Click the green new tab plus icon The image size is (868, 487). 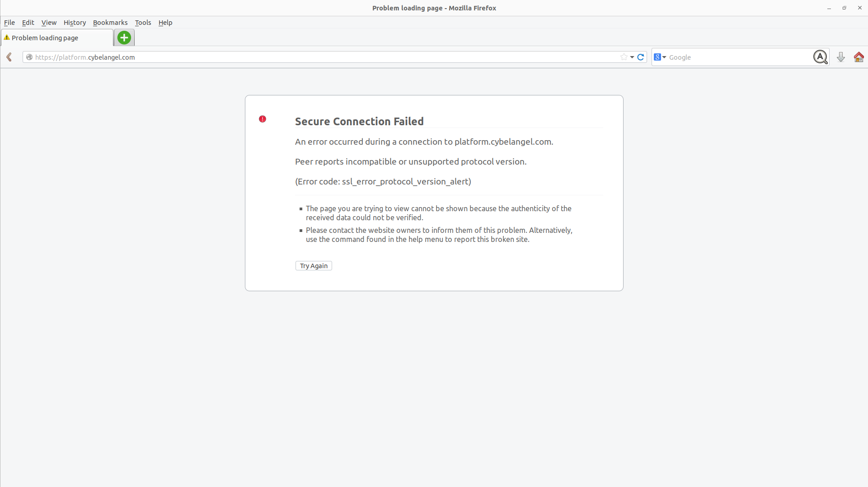point(124,38)
